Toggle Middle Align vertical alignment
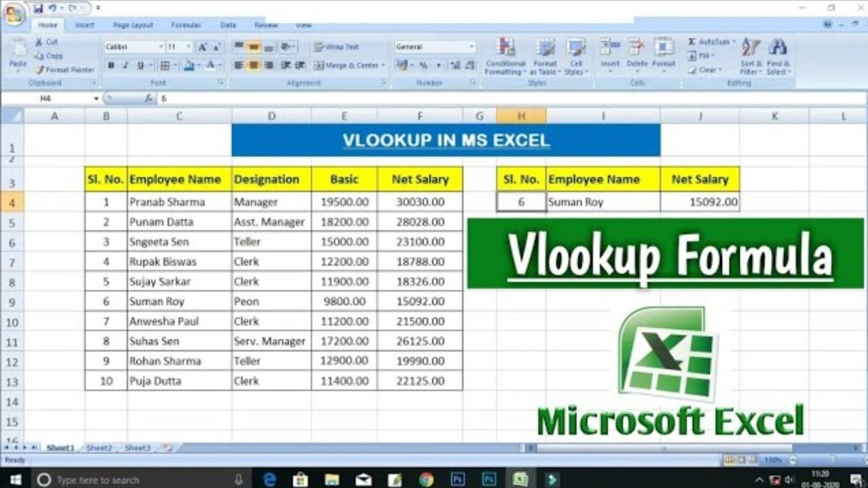The width and height of the screenshot is (868, 488). [253, 47]
